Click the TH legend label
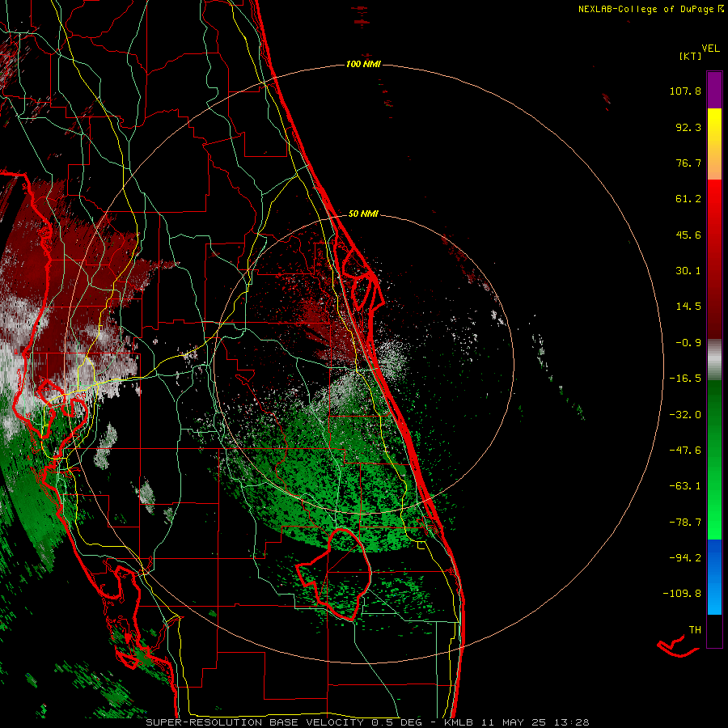The image size is (728, 728). click(x=695, y=630)
